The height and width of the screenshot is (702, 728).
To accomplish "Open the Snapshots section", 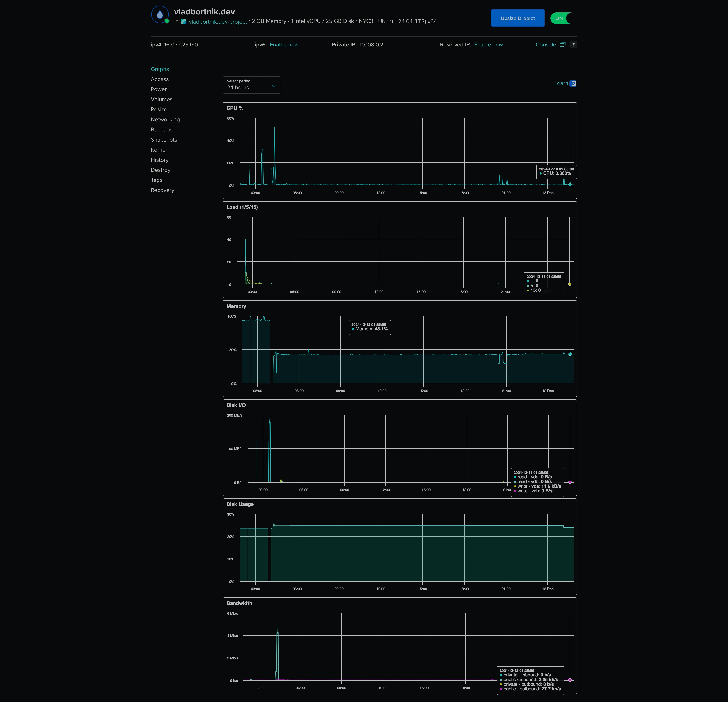I will pos(164,140).
